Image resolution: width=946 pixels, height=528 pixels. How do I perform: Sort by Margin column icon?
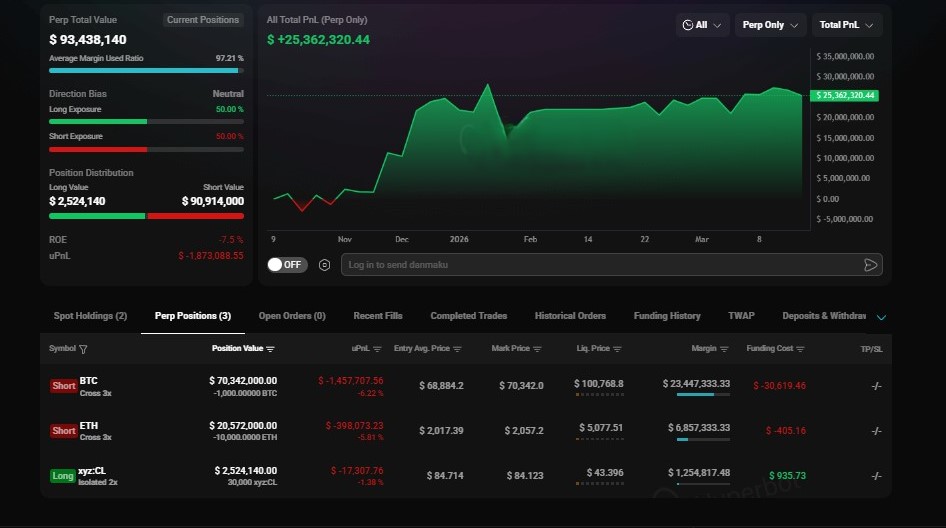point(724,349)
